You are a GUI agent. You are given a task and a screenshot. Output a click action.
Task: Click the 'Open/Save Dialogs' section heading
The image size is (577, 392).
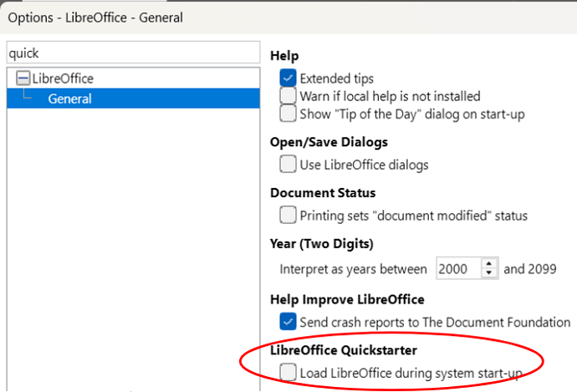pyautogui.click(x=329, y=142)
